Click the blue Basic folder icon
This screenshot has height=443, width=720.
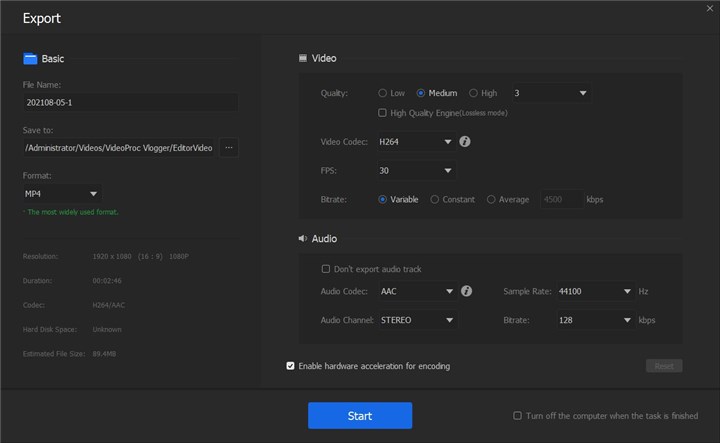point(30,59)
